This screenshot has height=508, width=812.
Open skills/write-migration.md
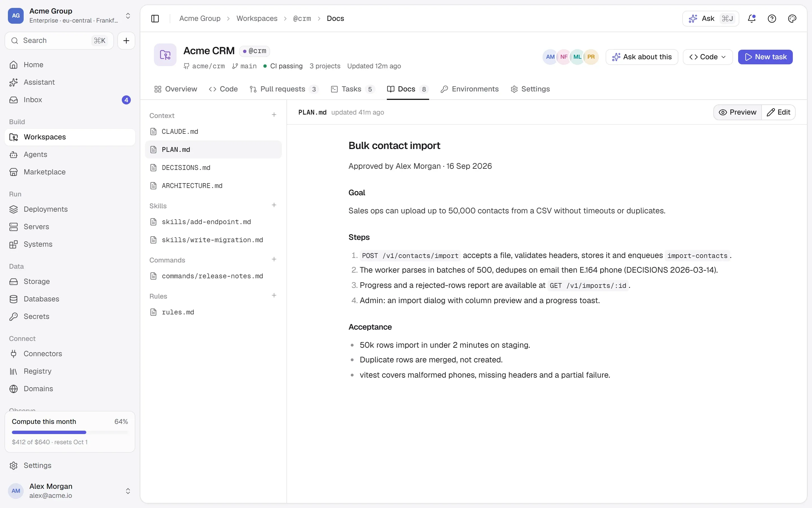[x=213, y=240]
